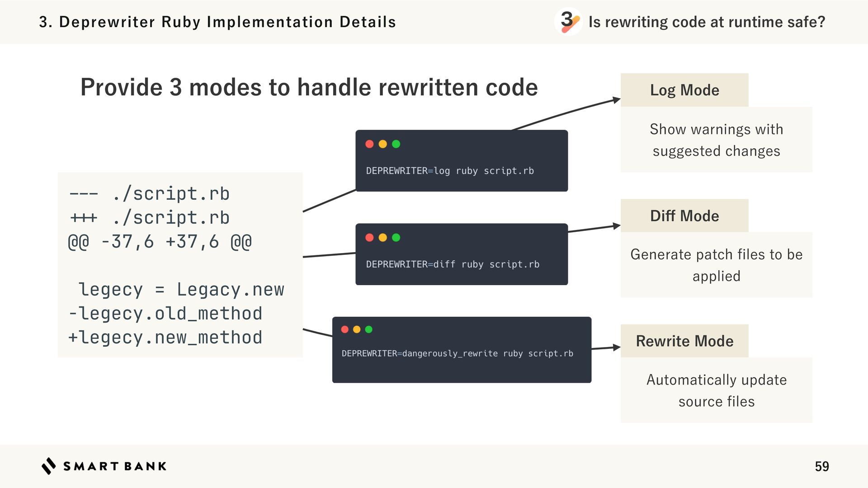Click 'Show warnings with suggested changes' description
This screenshot has width=868, height=488.
tap(716, 140)
